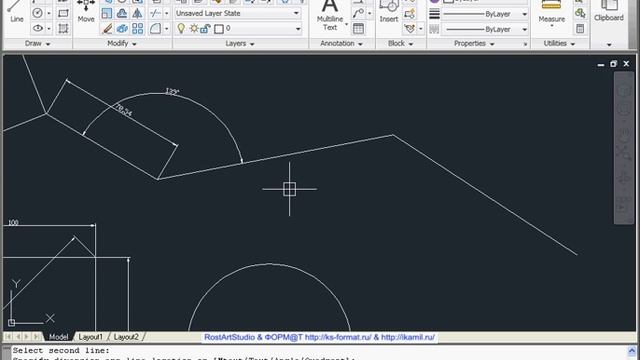
Task: Activate the Trim tool
Action: tap(155, 13)
